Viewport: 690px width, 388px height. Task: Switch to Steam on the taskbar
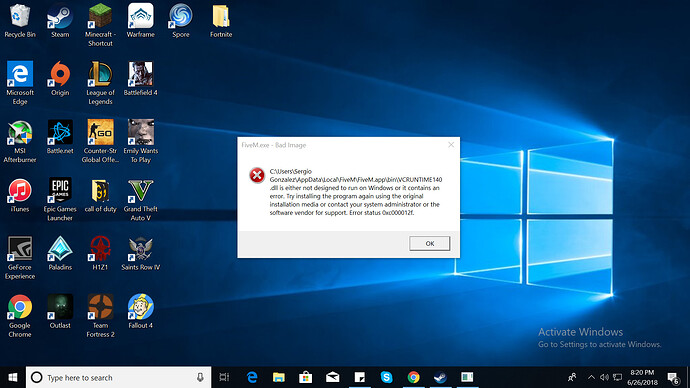click(x=440, y=377)
